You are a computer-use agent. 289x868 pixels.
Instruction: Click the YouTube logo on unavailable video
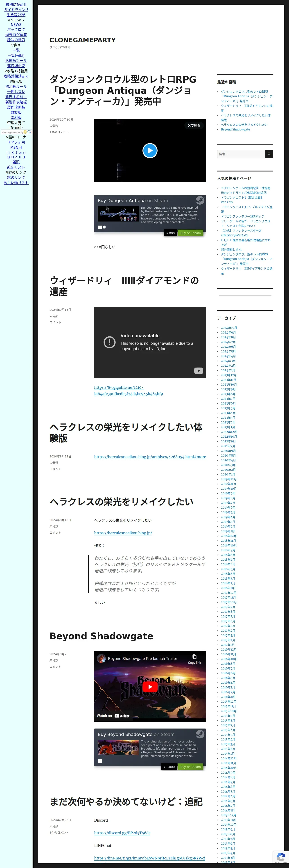click(x=199, y=371)
